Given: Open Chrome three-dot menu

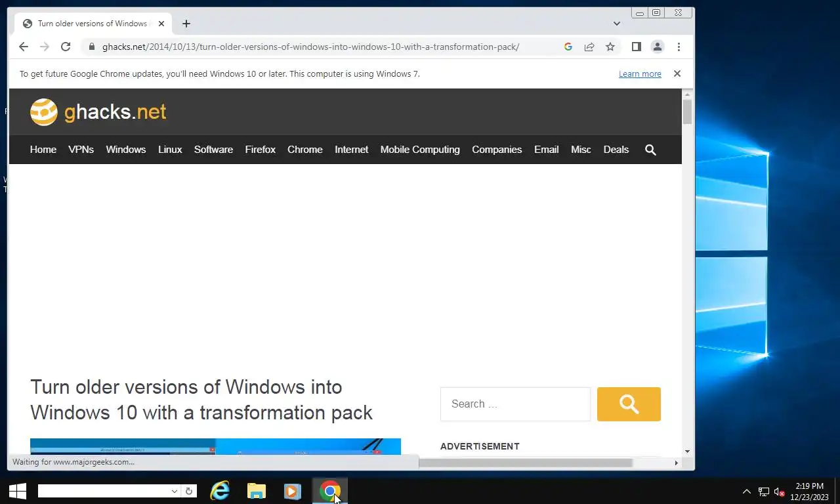Looking at the screenshot, I should 679,47.
